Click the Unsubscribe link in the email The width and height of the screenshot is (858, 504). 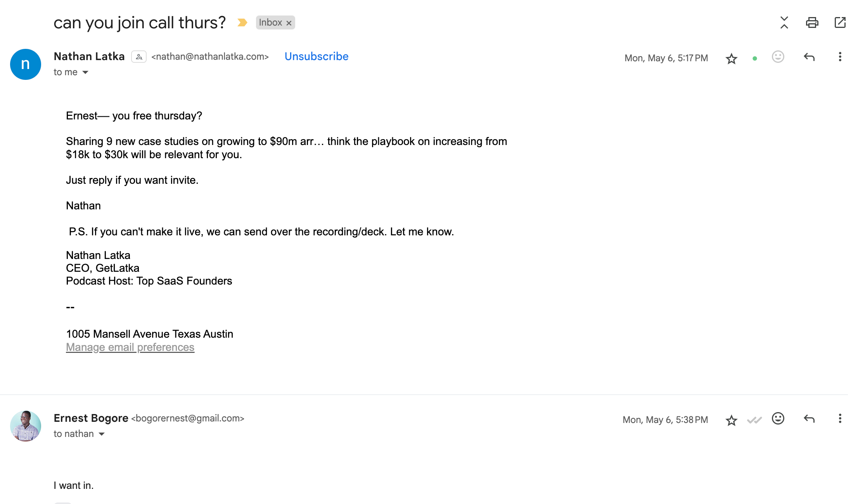(316, 56)
